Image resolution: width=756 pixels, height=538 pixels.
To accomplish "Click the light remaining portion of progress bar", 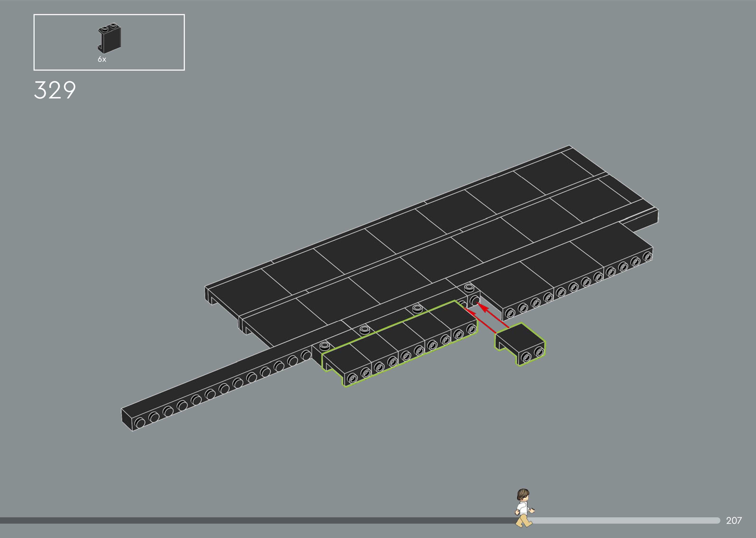I will (629, 520).
